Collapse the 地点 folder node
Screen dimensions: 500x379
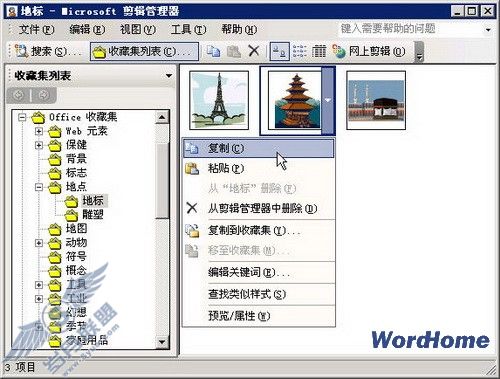[39, 187]
